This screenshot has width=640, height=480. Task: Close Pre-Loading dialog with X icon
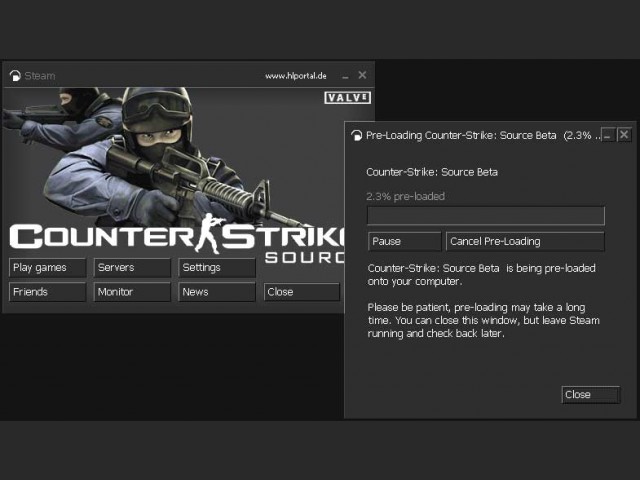(x=624, y=135)
